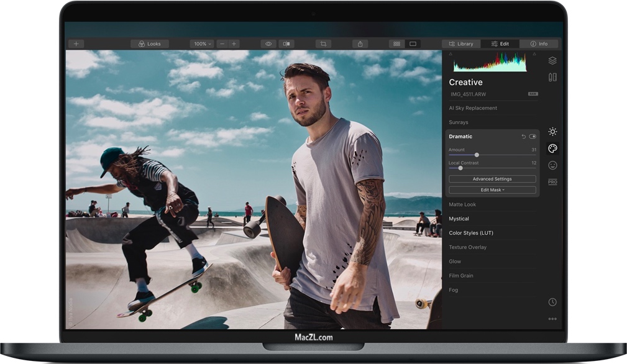Open the Canvas tools icon
The height and width of the screenshot is (364, 627).
click(x=552, y=78)
